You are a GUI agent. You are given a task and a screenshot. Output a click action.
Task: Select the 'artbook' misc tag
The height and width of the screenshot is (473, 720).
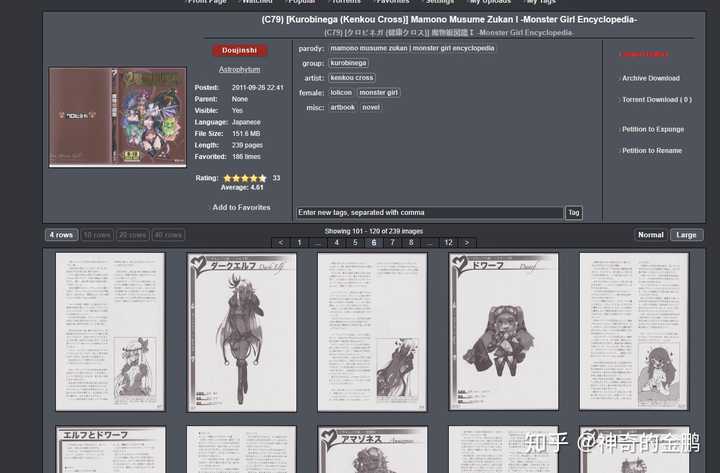(343, 107)
